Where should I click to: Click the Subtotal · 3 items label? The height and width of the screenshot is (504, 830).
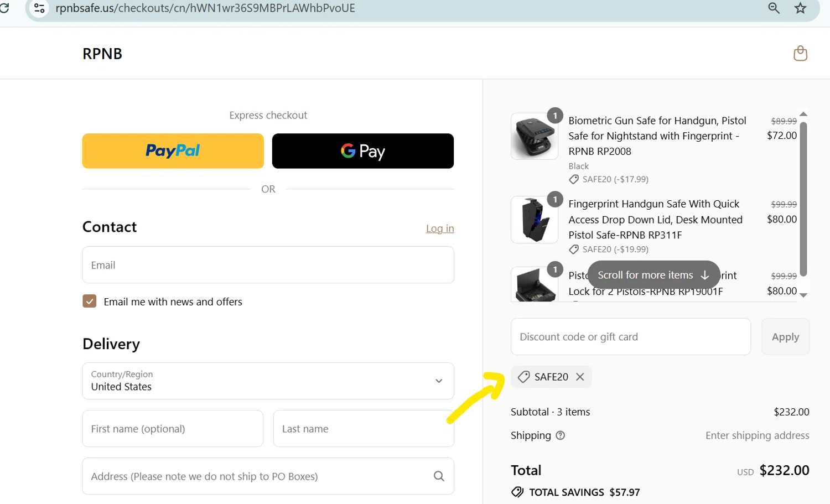(550, 412)
